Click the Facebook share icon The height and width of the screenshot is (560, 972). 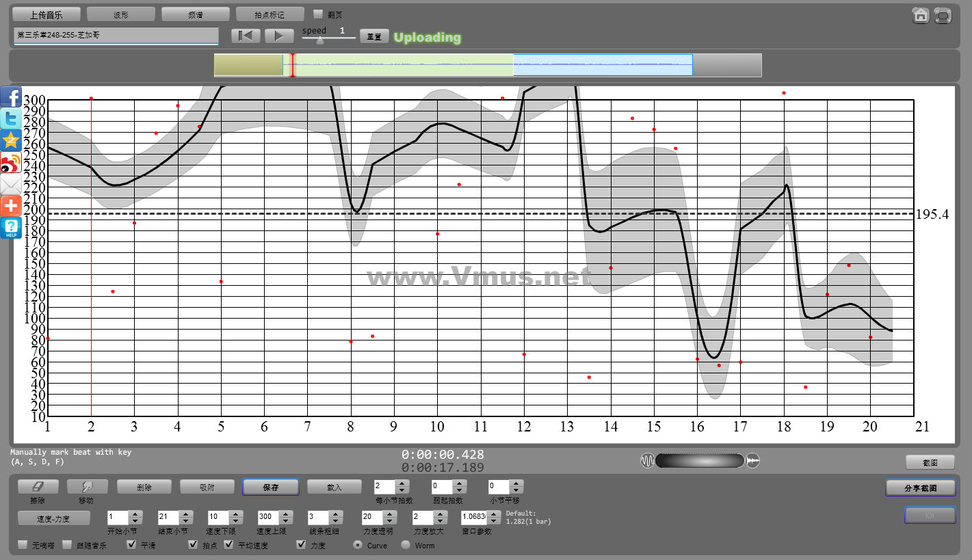11,96
